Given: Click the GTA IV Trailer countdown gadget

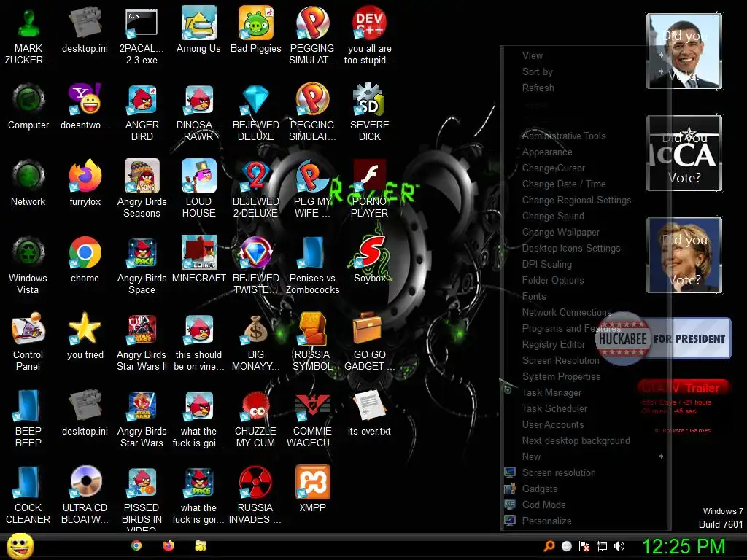Looking at the screenshot, I should [x=683, y=406].
